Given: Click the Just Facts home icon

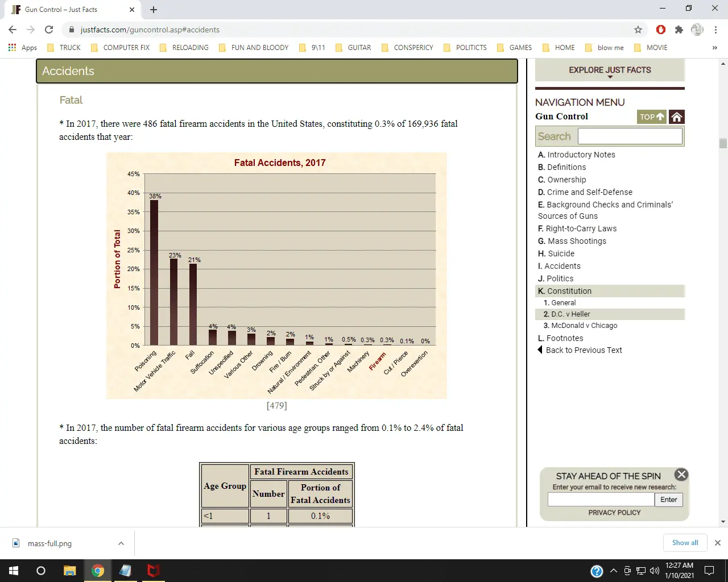Looking at the screenshot, I should pyautogui.click(x=676, y=117).
